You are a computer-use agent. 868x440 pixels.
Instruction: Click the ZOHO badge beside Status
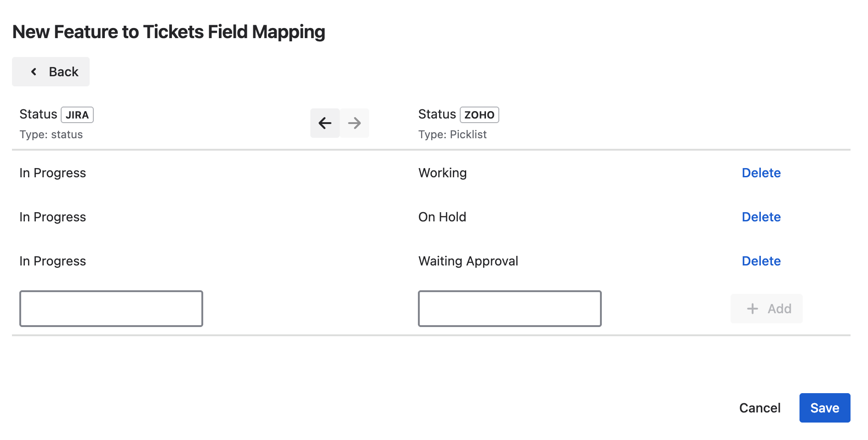point(479,115)
